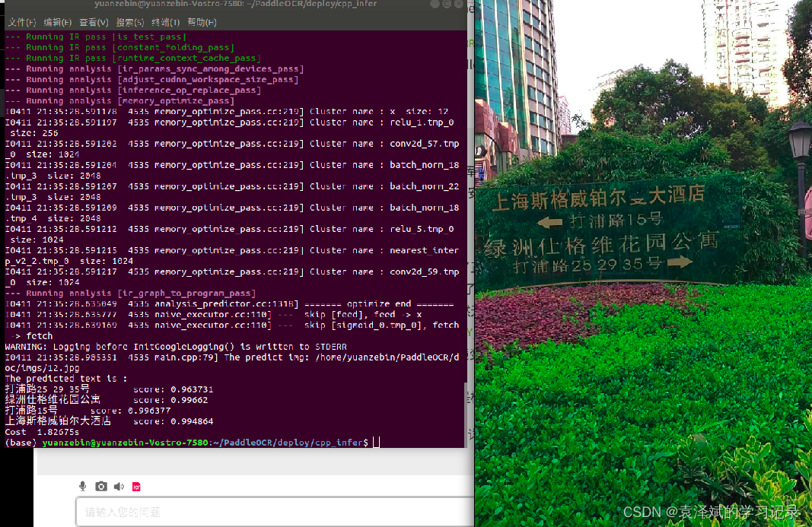
Task: Click the camera icon above the input box
Action: click(100, 486)
